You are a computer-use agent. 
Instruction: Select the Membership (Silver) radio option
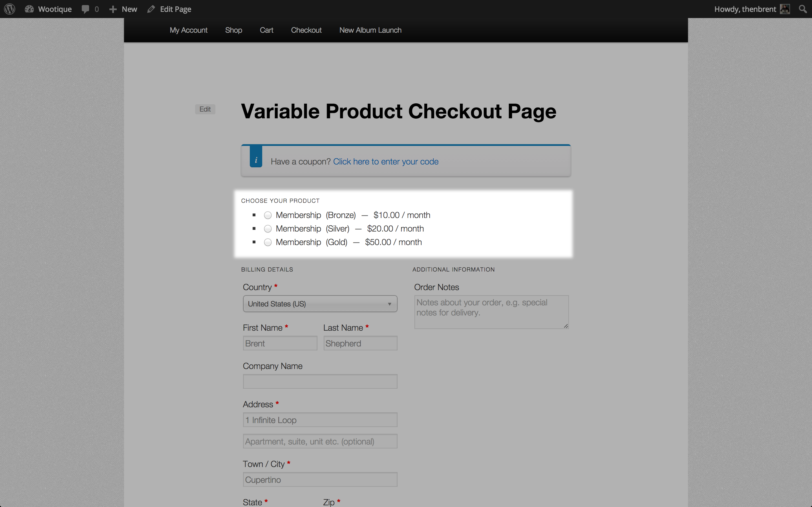[x=267, y=229]
